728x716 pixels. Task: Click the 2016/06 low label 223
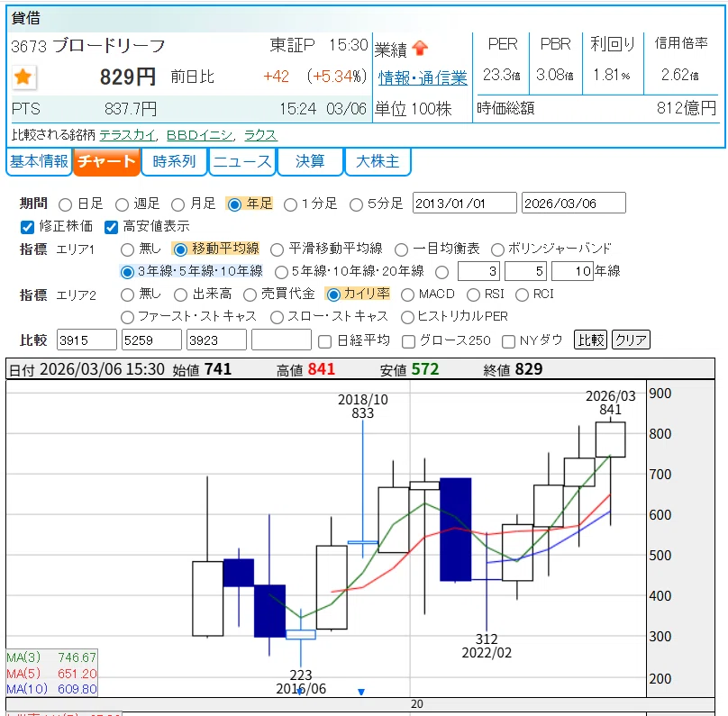[x=301, y=675]
